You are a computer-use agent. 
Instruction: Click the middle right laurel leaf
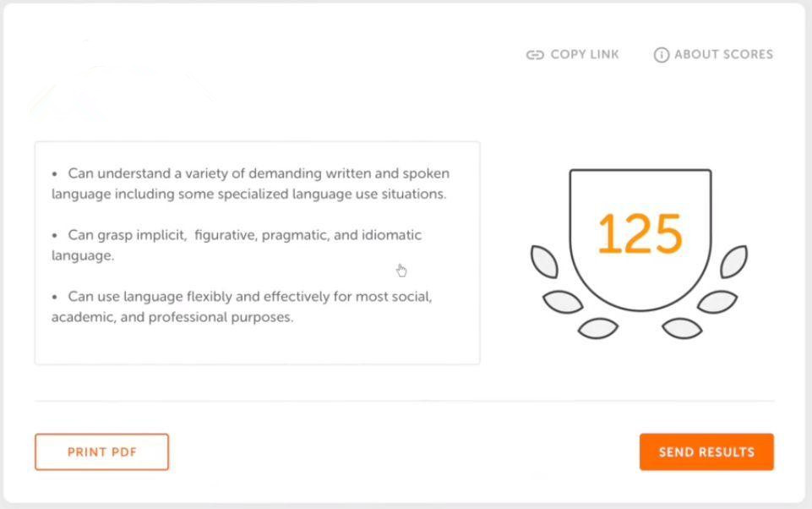click(717, 302)
